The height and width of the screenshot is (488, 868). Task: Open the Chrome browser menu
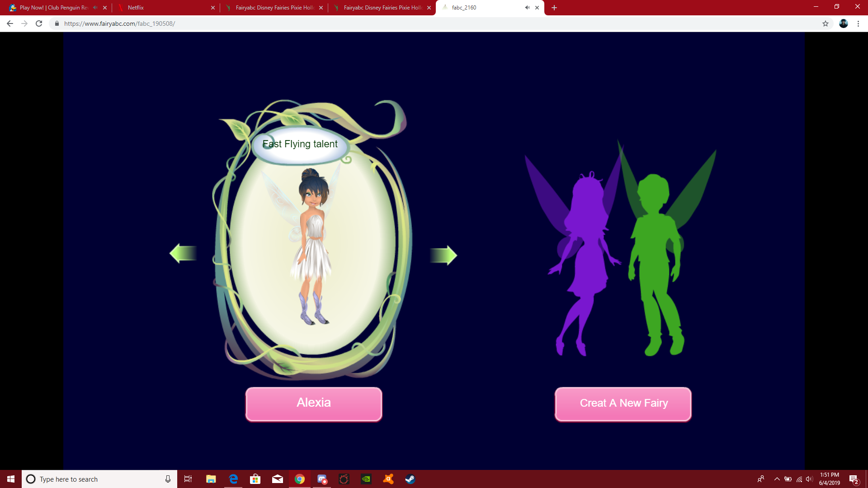click(x=858, y=23)
